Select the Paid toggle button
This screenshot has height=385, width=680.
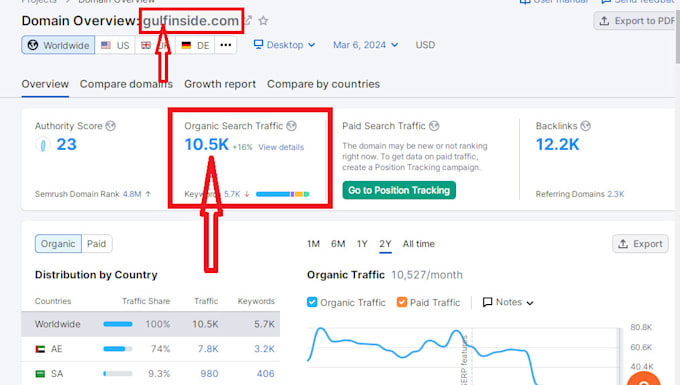[x=96, y=244]
